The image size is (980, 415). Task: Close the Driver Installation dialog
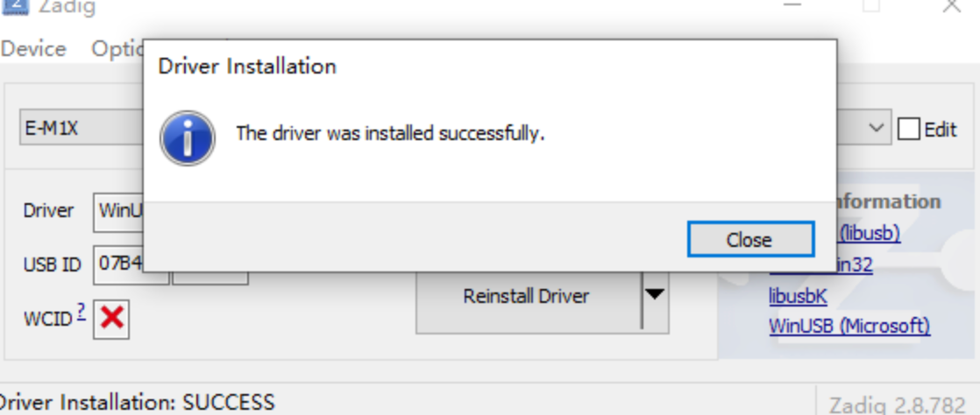750,239
